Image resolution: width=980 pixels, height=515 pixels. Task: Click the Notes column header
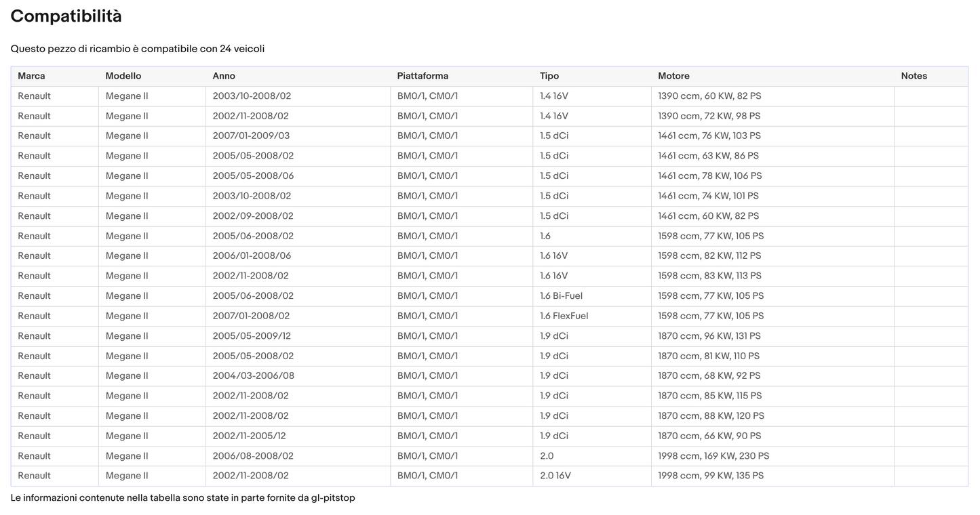(x=914, y=76)
